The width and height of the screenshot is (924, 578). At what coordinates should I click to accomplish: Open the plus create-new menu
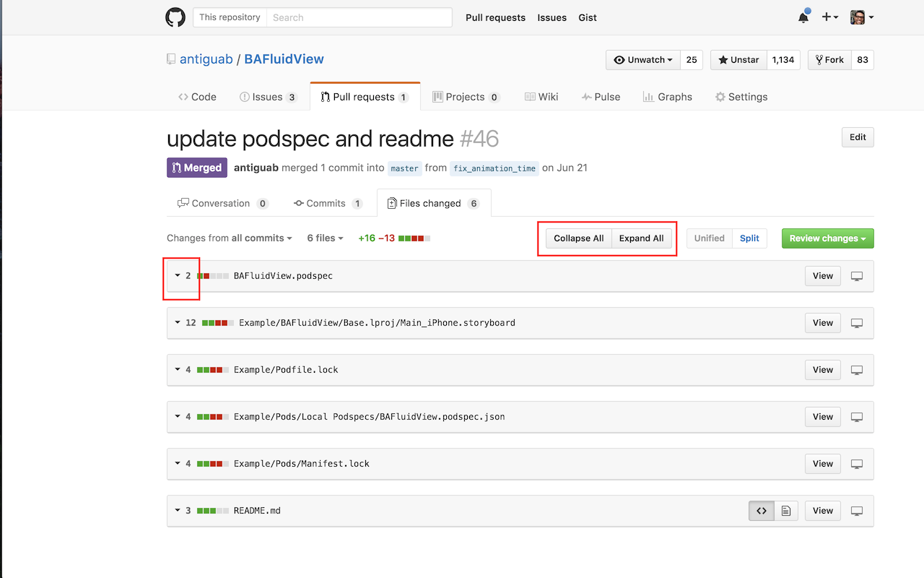tap(830, 17)
